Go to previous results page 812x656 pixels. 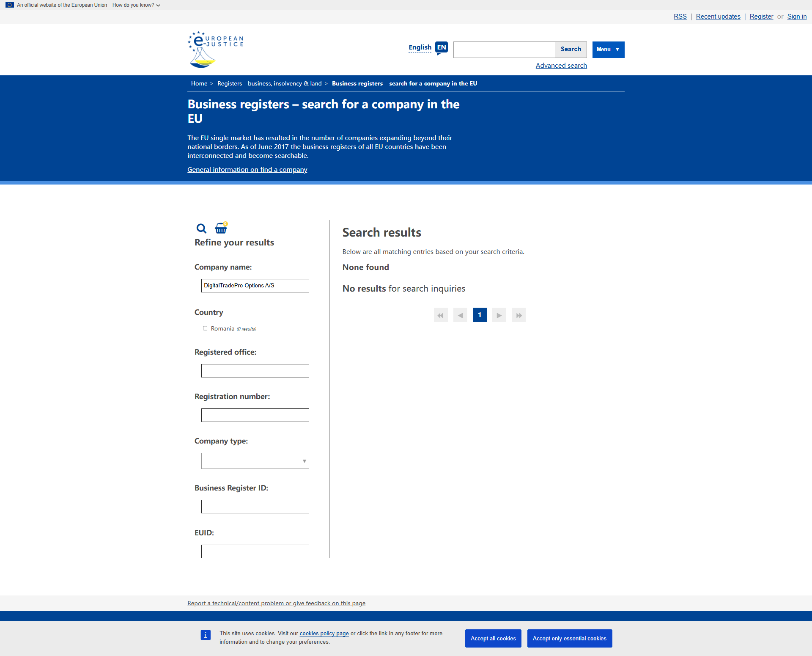[x=460, y=315]
